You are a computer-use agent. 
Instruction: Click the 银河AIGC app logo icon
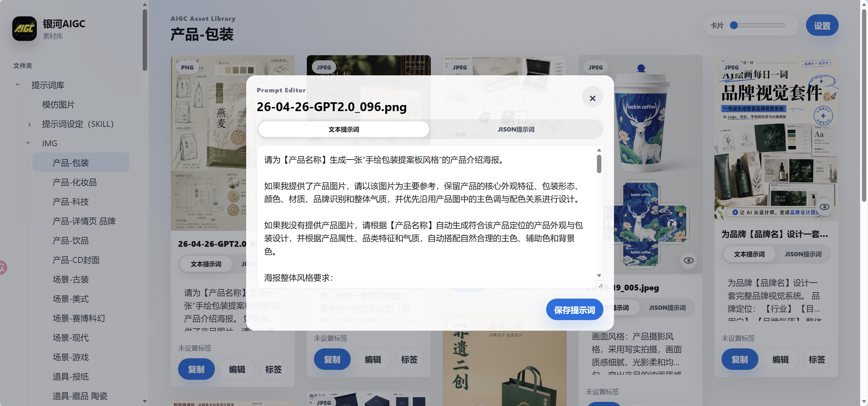point(25,29)
